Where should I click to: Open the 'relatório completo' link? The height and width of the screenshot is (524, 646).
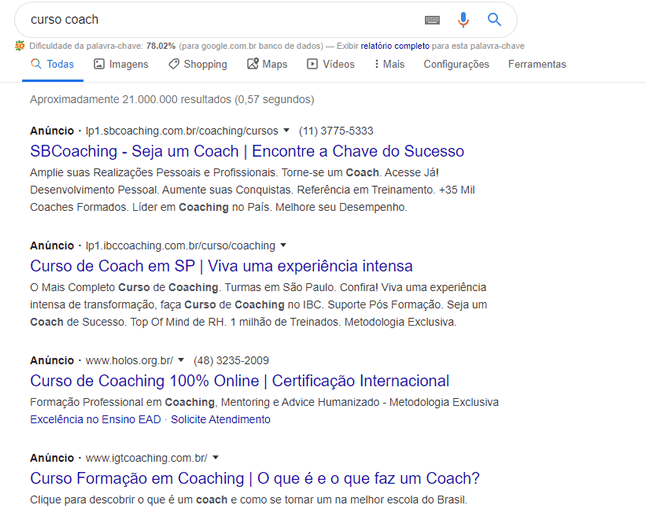[x=395, y=46]
